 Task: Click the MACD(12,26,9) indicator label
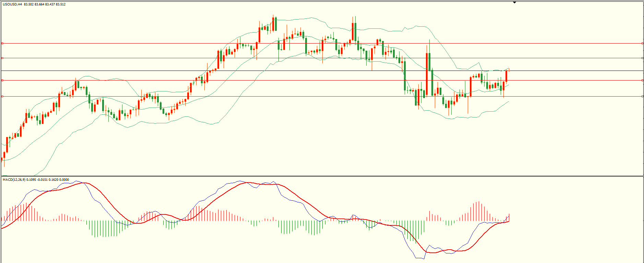[x=14, y=180]
